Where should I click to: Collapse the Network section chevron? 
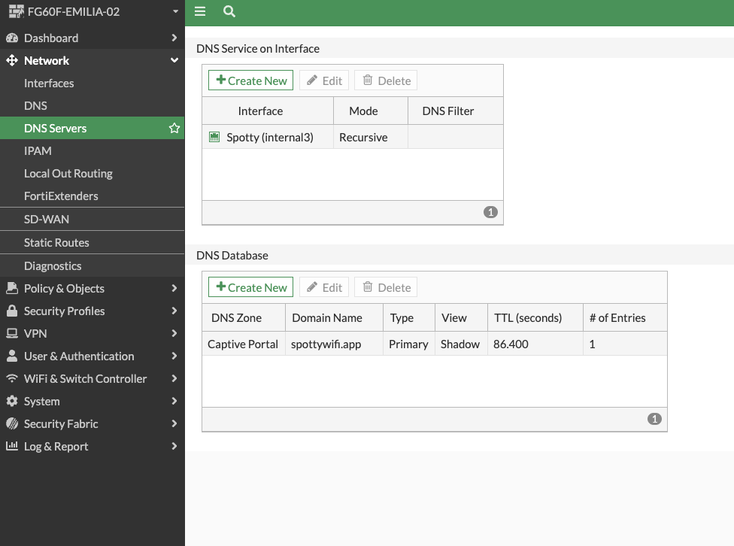[x=174, y=60]
